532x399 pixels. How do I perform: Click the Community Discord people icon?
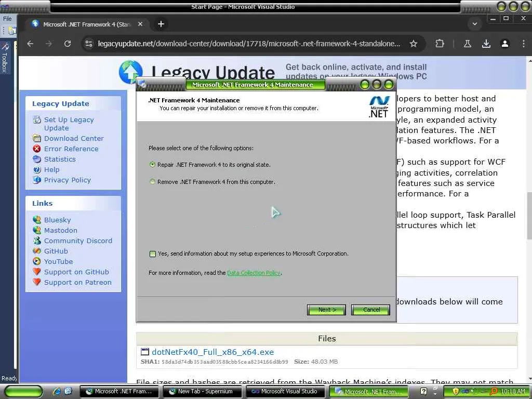click(x=37, y=241)
